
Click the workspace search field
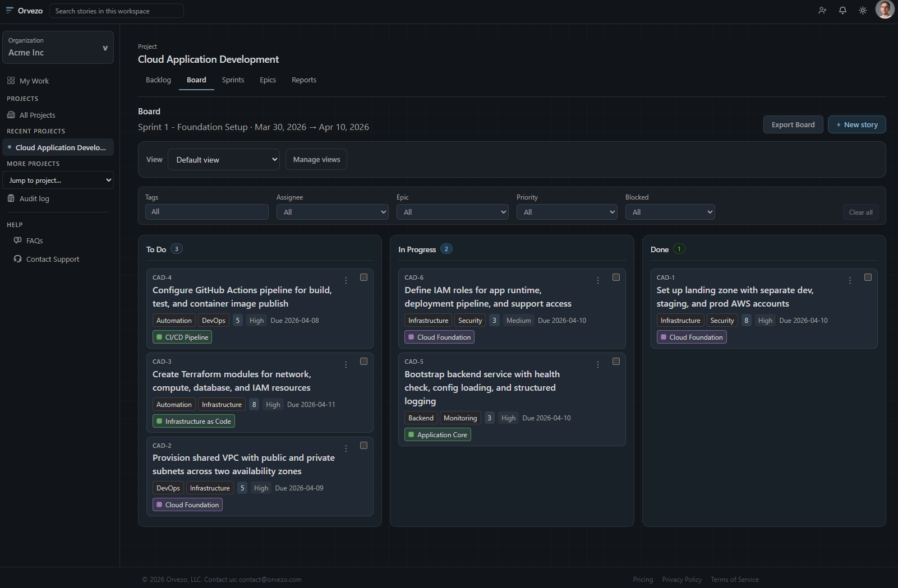[x=116, y=10]
